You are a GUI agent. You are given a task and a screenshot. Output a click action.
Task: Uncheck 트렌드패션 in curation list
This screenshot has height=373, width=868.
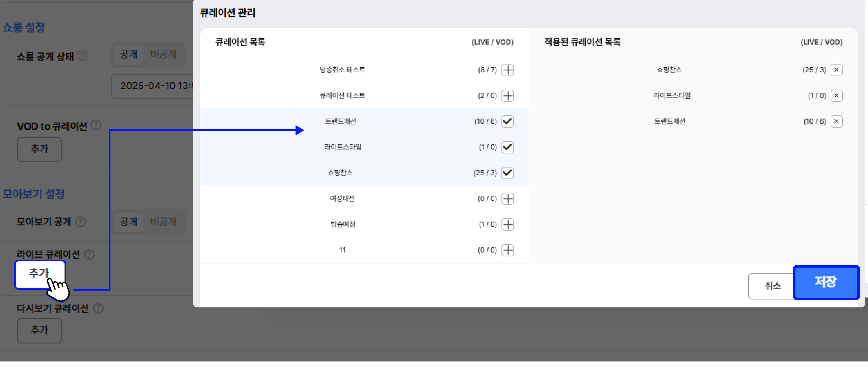pyautogui.click(x=507, y=121)
